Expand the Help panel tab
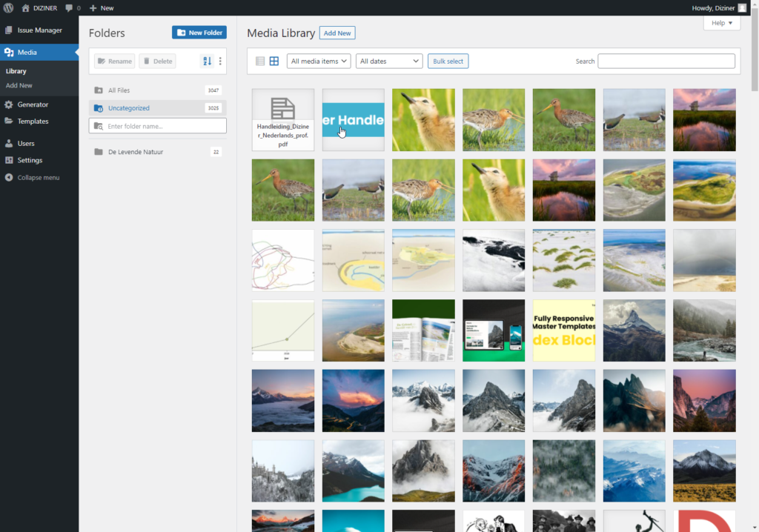759x532 pixels. tap(721, 23)
